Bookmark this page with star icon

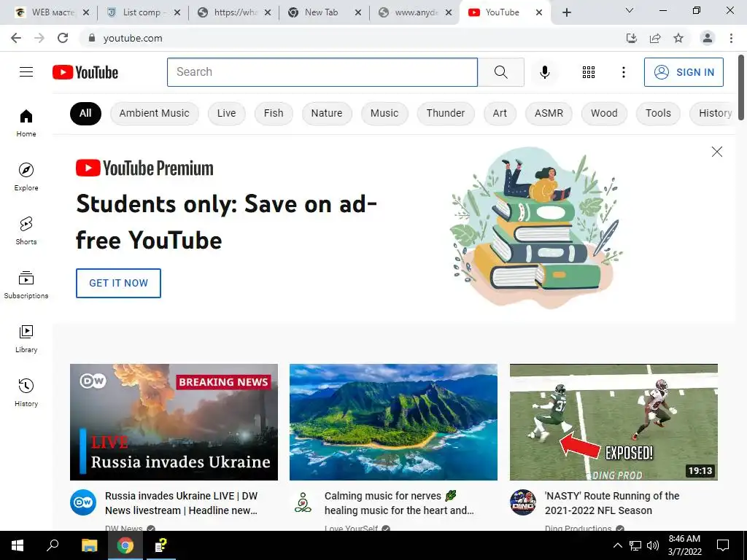(x=678, y=38)
